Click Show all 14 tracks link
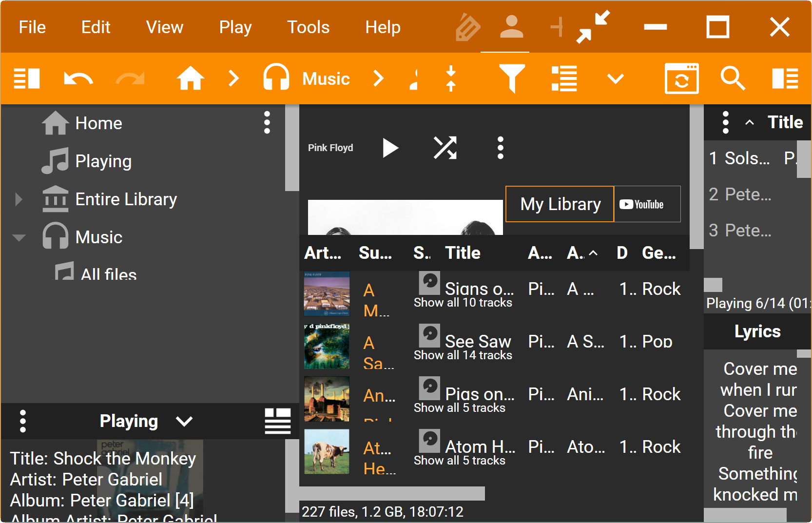Screen dimensions: 812x523 (x=463, y=355)
